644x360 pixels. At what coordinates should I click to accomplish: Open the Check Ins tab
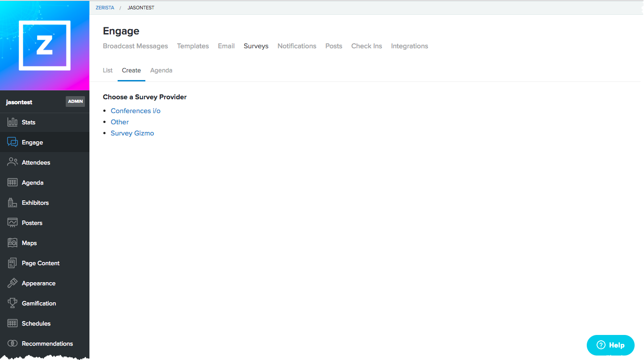[x=367, y=46]
